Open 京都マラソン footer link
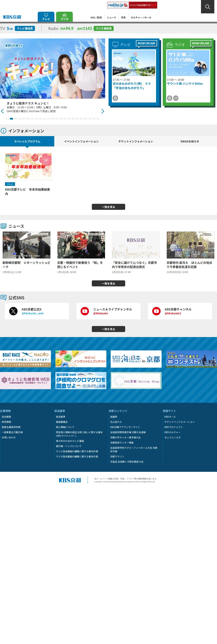 (x=117, y=456)
